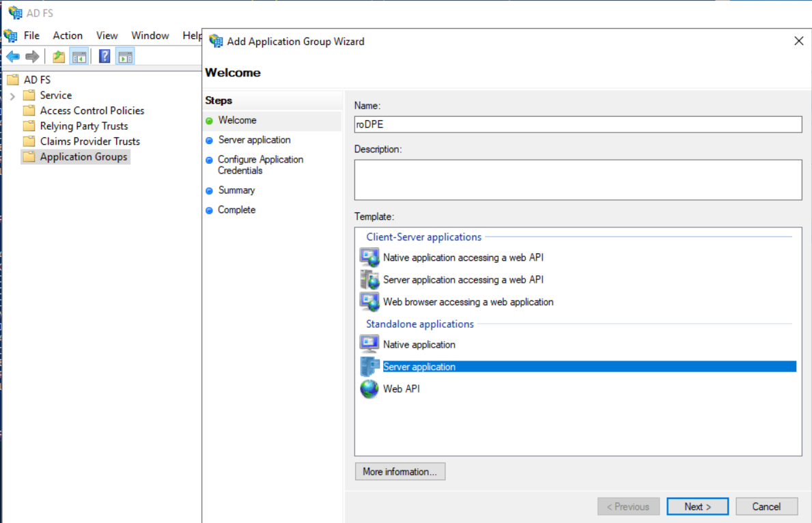Toggle the Show/Hide Action Pane icon

[125, 56]
